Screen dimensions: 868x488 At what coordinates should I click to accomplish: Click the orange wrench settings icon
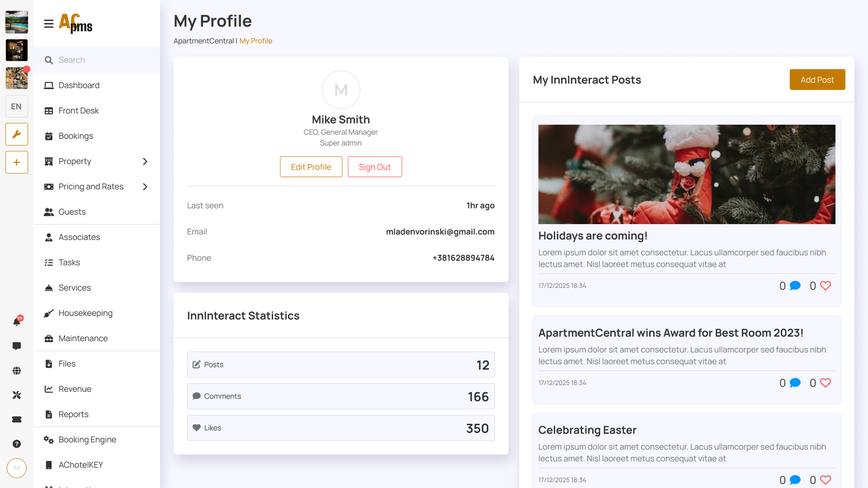[17, 134]
